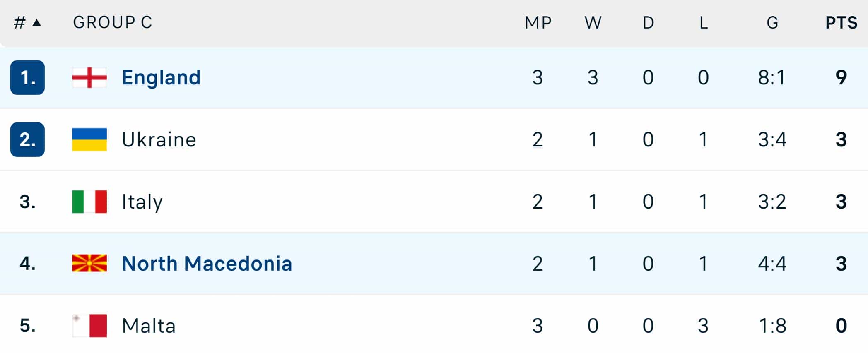Viewport: 868px width, 353px height.
Task: Sort standings by L losses header
Action: pos(704,23)
